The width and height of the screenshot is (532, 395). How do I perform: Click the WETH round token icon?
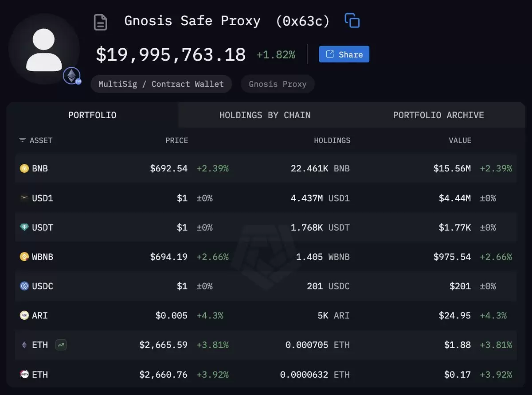pos(24,375)
